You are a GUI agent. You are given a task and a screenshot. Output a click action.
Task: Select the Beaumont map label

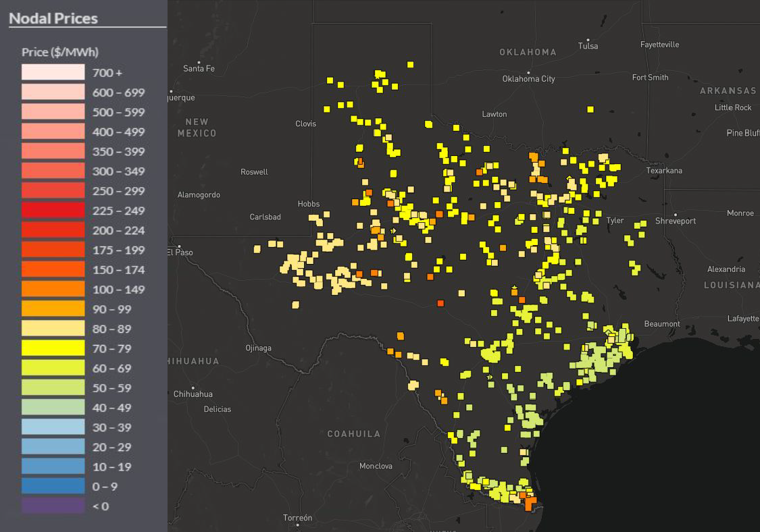pyautogui.click(x=662, y=323)
